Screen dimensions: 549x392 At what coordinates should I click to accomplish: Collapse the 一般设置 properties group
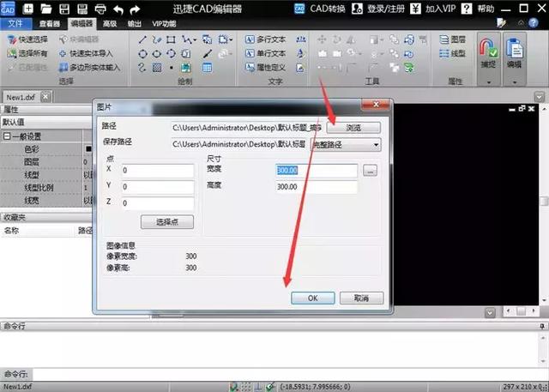point(7,136)
